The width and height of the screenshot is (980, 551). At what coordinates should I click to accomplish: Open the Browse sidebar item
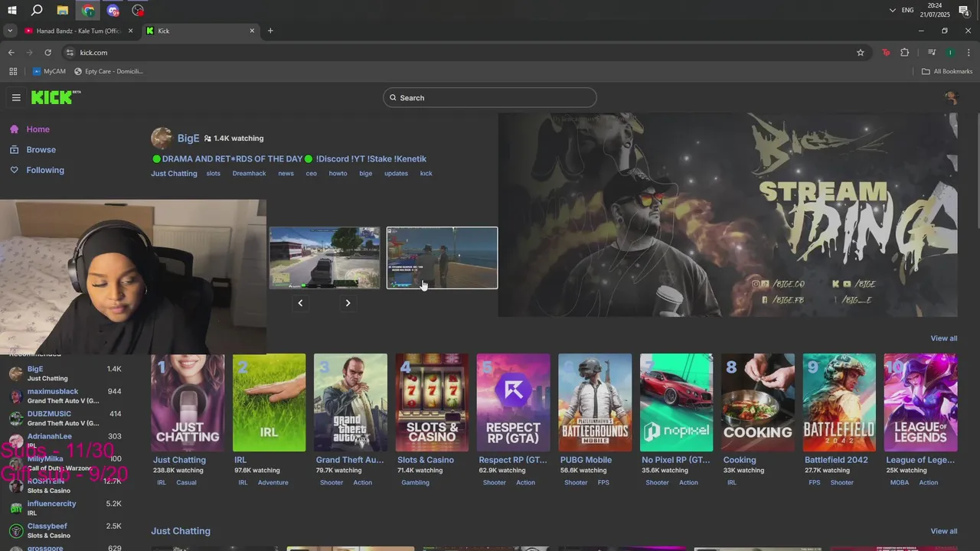coord(41,150)
